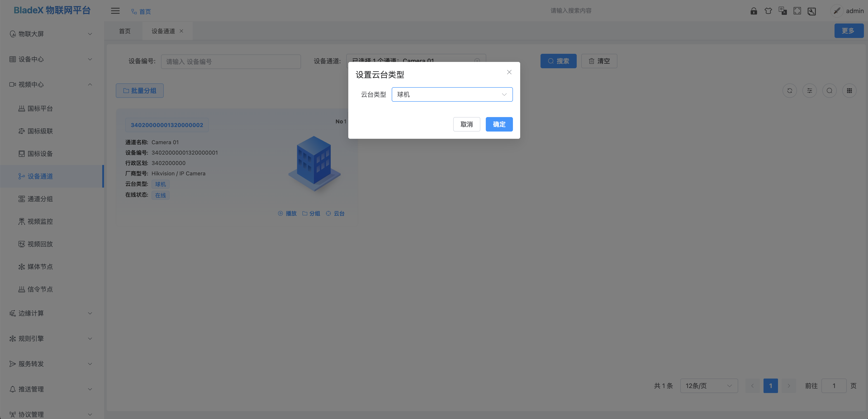Close the 设备通道 tab
The width and height of the screenshot is (868, 419).
181,31
